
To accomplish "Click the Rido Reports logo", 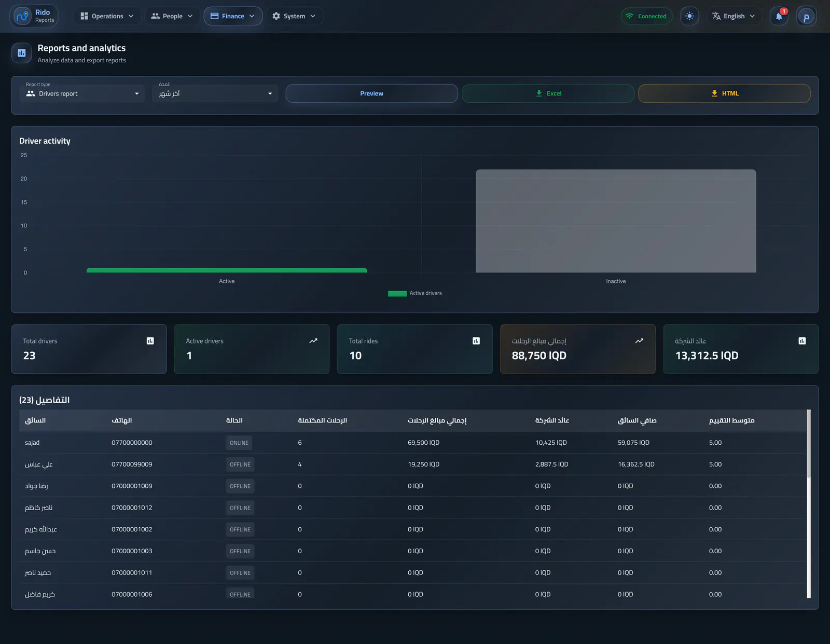I will (34, 16).
